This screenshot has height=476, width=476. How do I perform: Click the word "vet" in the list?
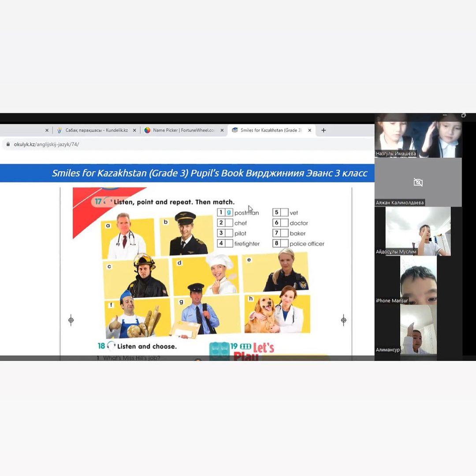click(x=294, y=213)
